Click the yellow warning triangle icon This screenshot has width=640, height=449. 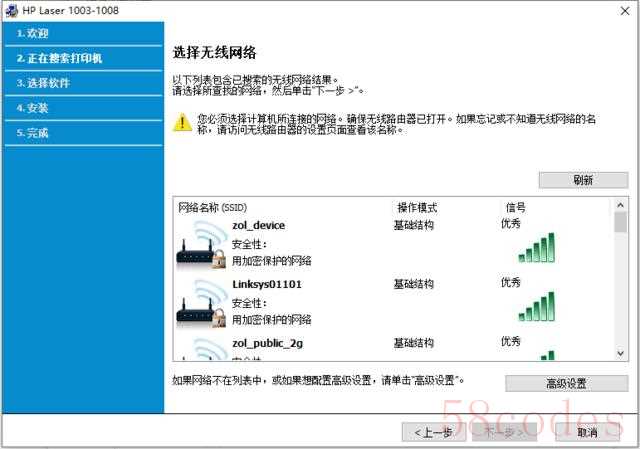point(182,122)
